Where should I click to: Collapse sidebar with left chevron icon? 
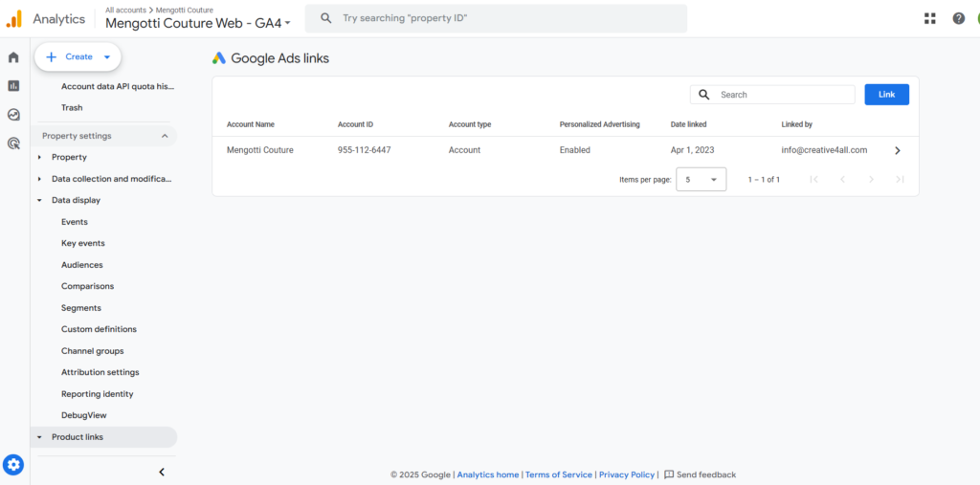click(161, 472)
